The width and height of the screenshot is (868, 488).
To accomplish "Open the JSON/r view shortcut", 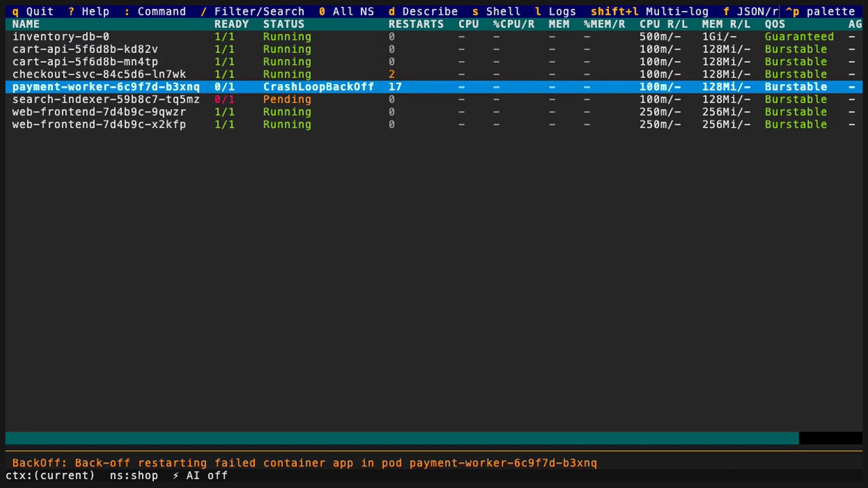I will pyautogui.click(x=751, y=12).
